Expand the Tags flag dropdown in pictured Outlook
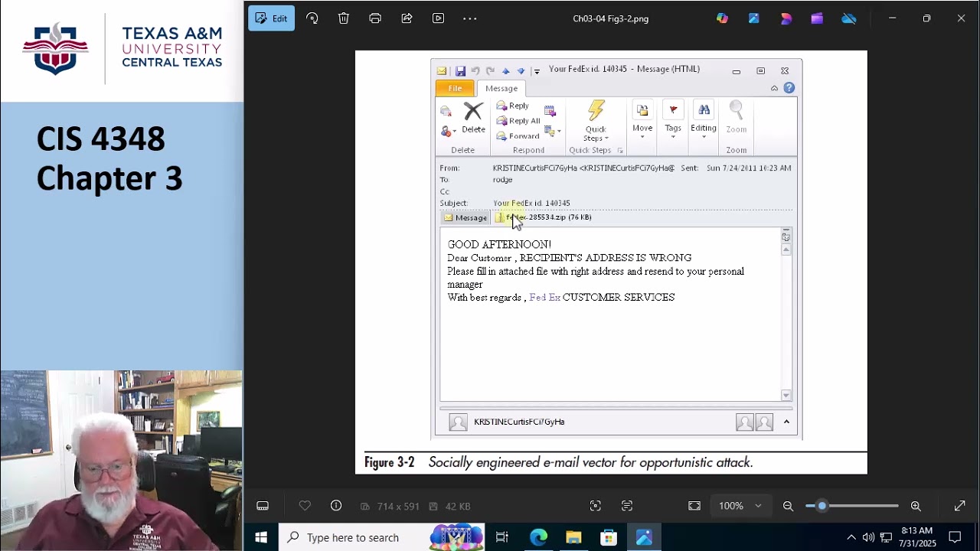 click(673, 120)
